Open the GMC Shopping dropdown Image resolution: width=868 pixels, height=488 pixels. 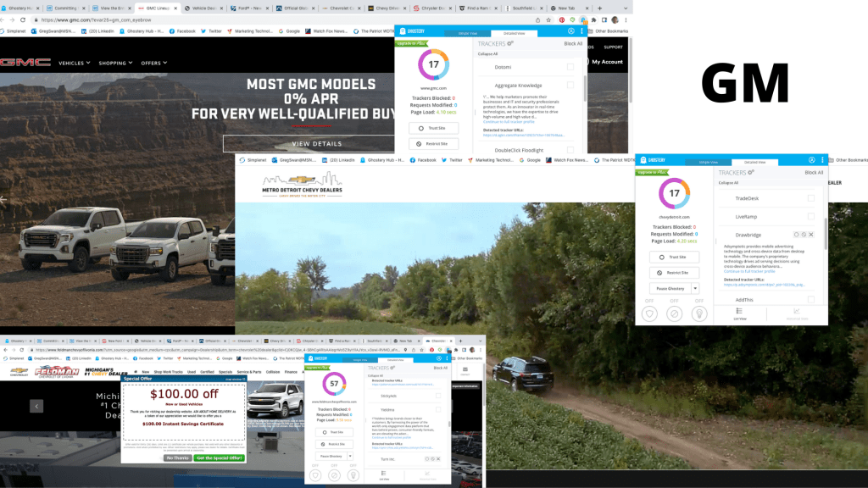(114, 63)
